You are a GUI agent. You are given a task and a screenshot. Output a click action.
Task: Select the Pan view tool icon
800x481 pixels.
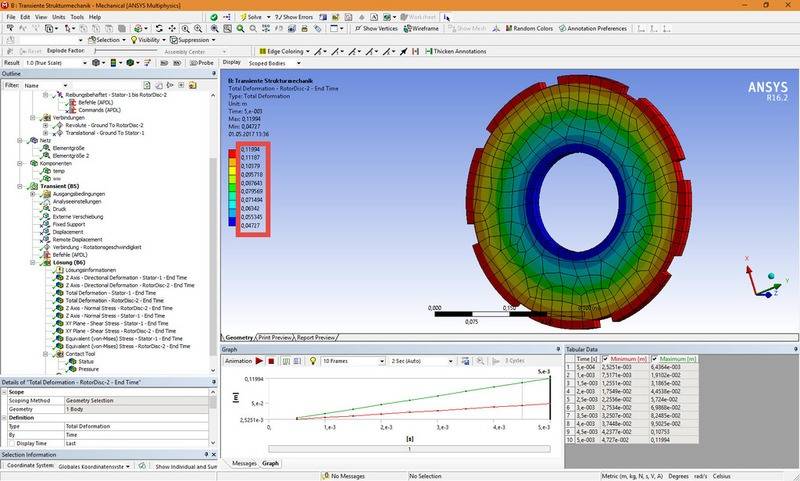(x=172, y=29)
